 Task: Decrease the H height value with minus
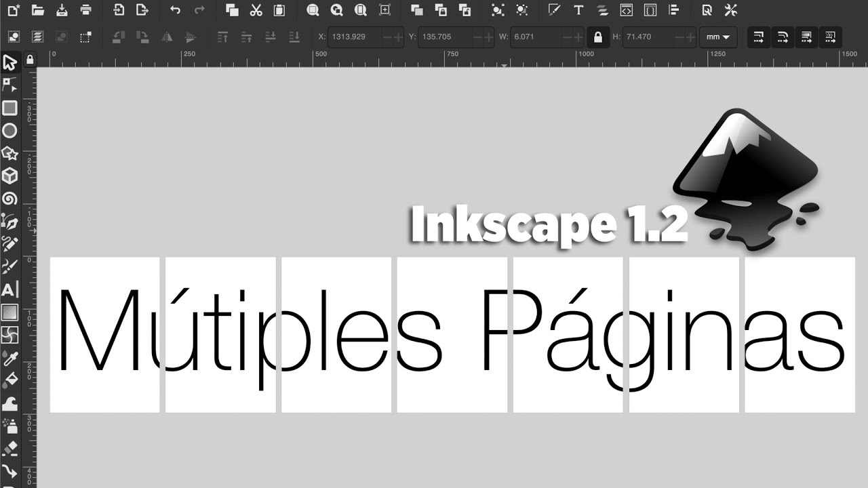pos(679,37)
